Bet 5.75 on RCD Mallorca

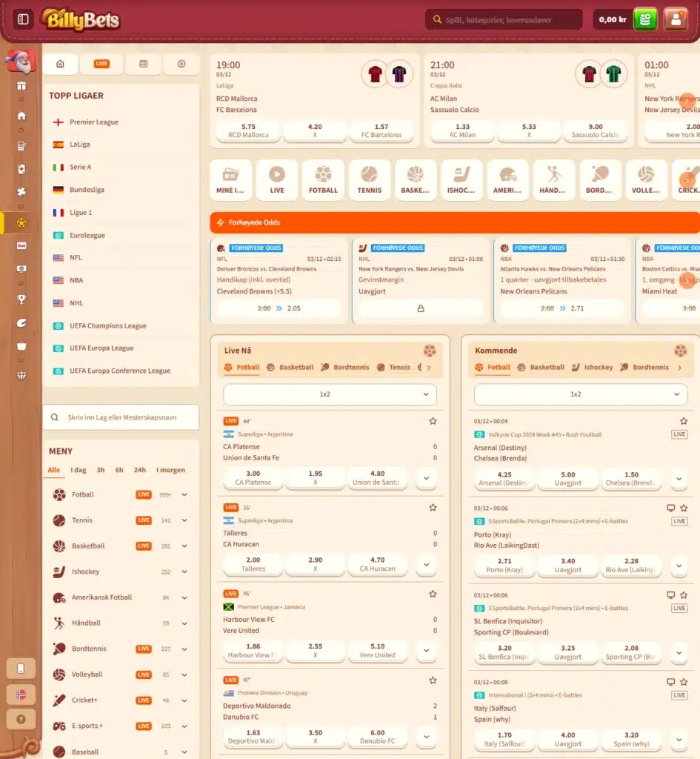point(248,130)
